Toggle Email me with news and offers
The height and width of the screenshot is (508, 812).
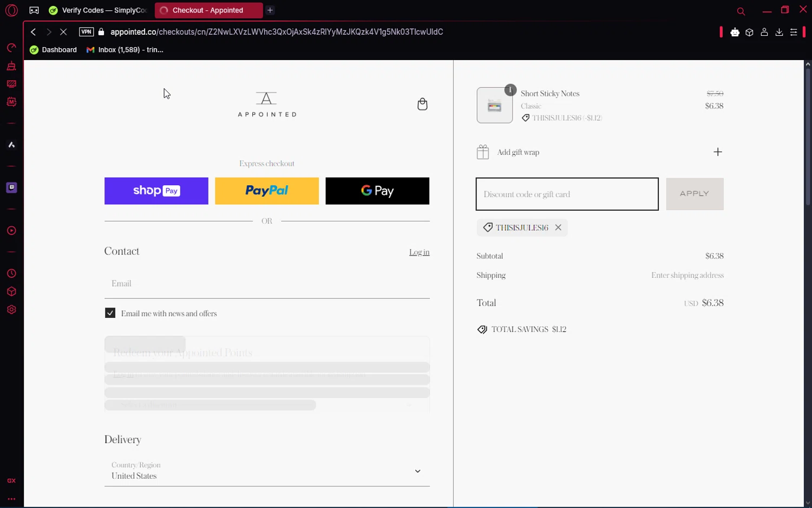point(110,313)
